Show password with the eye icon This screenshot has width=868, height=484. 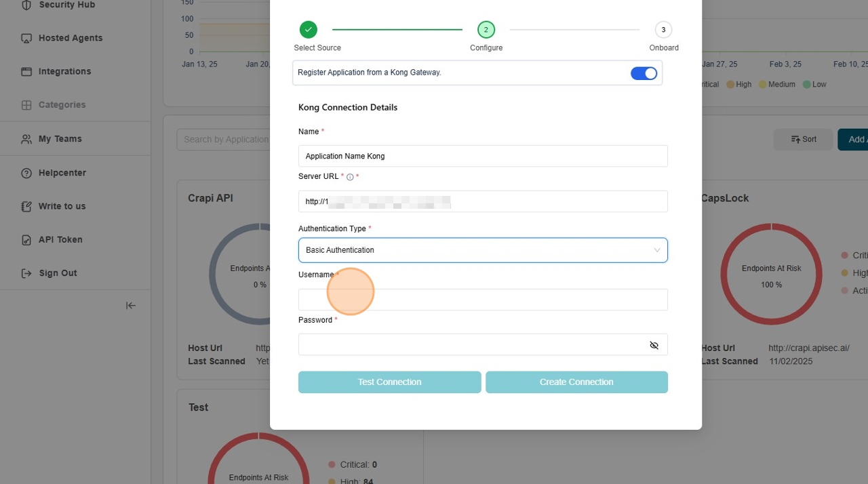[x=654, y=345]
